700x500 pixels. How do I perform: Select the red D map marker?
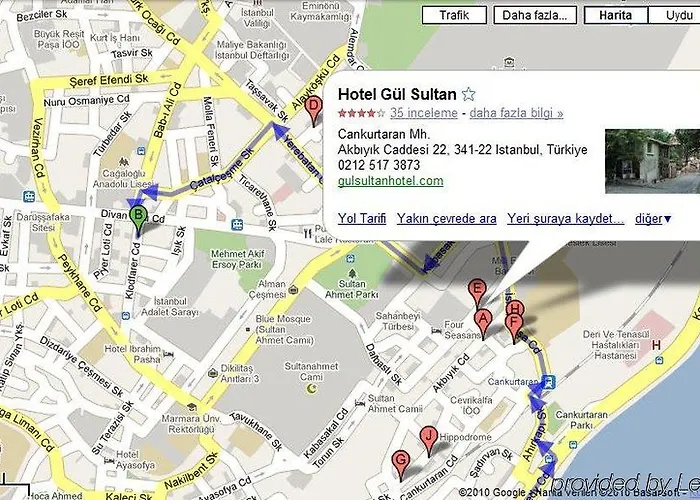[x=314, y=109]
